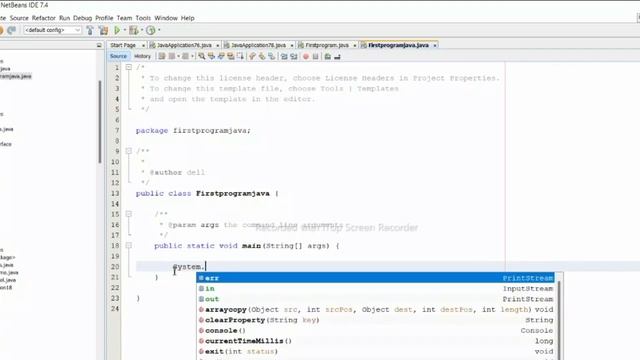Open the Help menu
640x360 pixels.
tap(188, 18)
